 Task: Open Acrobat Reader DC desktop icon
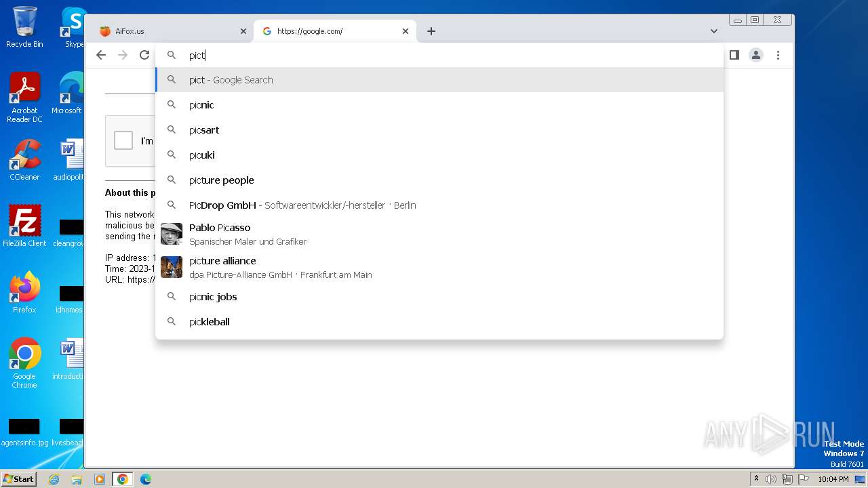[x=25, y=98]
